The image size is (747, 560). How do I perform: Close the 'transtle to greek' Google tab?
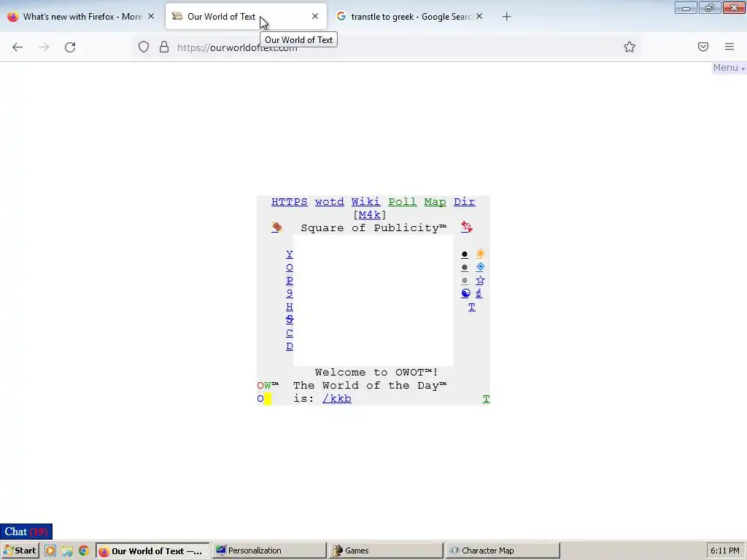[x=479, y=16]
